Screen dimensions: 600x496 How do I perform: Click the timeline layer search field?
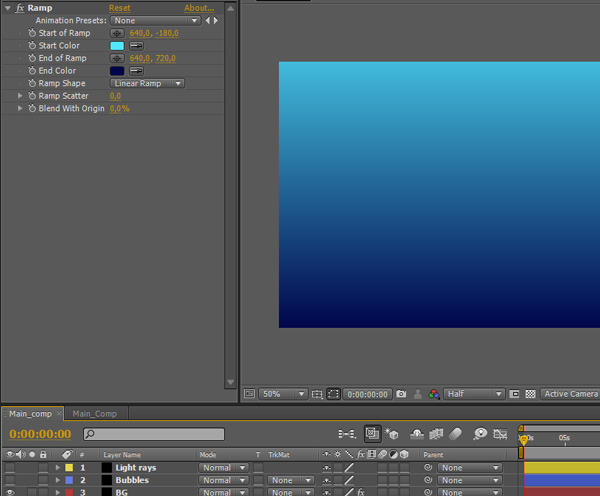tap(154, 434)
